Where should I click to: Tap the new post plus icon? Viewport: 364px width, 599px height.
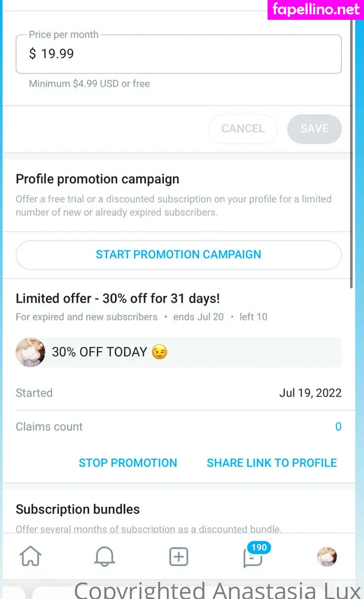[178, 556]
